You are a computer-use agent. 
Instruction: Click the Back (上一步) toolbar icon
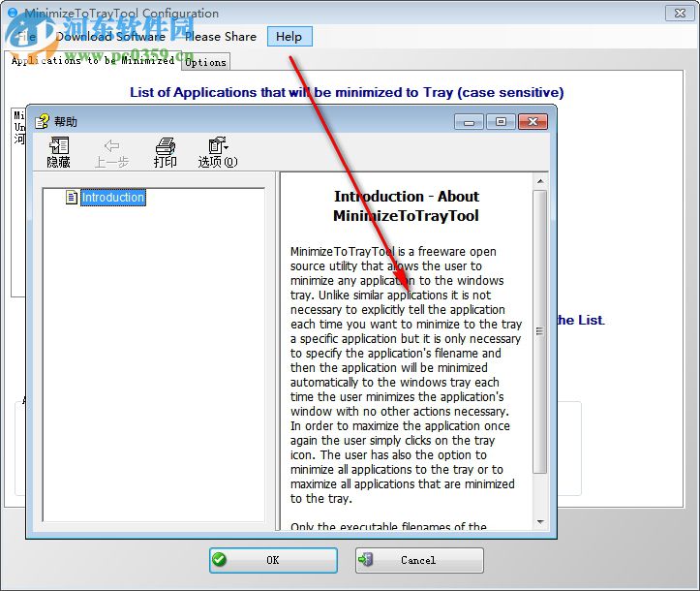pos(111,152)
